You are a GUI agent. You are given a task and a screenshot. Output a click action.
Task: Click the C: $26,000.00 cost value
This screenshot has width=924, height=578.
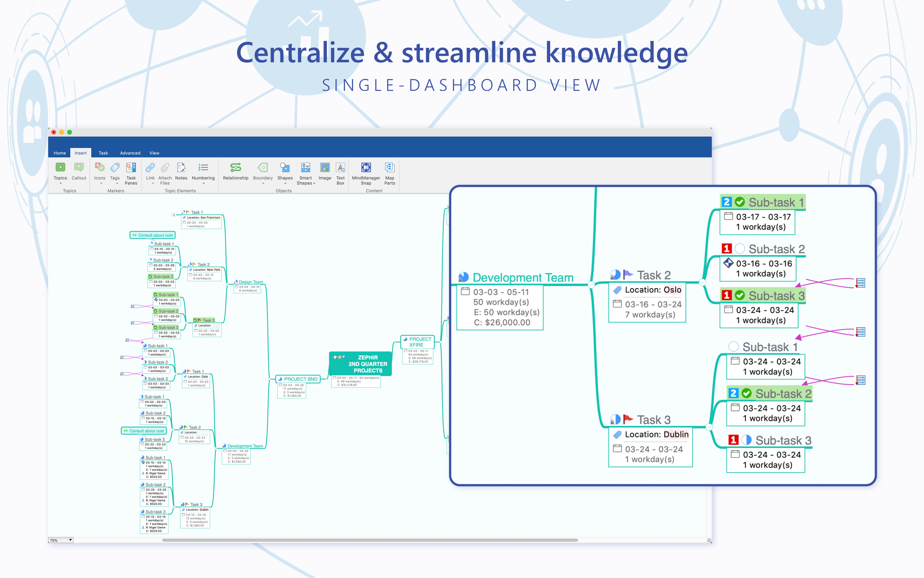(x=502, y=322)
